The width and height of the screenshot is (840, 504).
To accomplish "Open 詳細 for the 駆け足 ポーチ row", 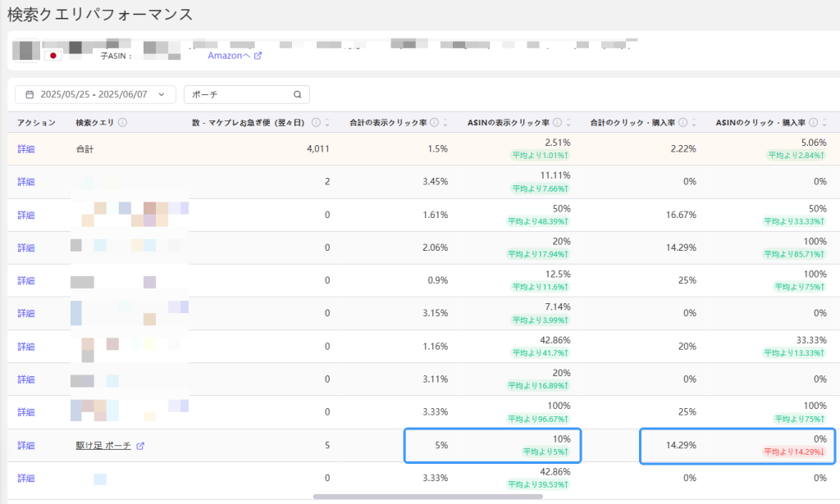I will [25, 445].
